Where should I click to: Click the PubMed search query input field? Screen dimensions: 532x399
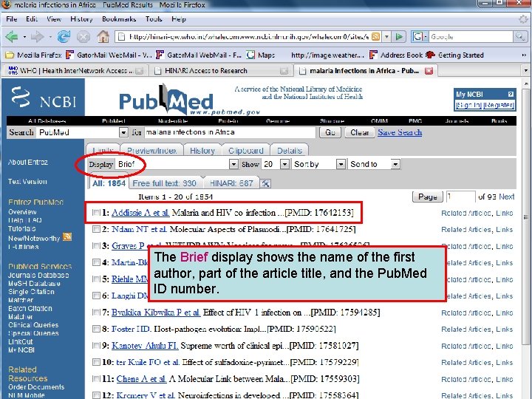(230, 132)
